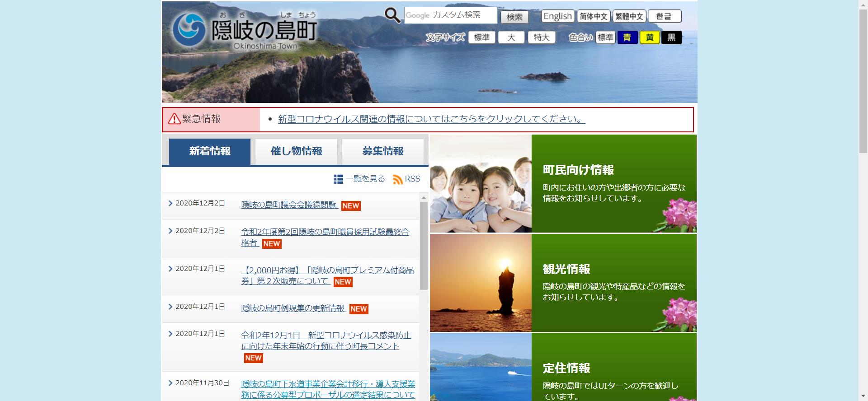
Task: Click the news list scroll-up arrow
Action: 424,198
